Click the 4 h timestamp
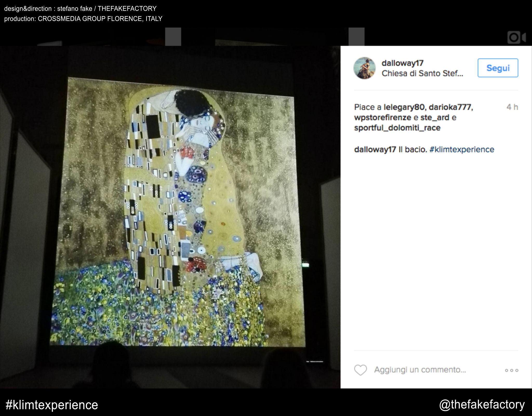The height and width of the screenshot is (416, 532). [512, 107]
